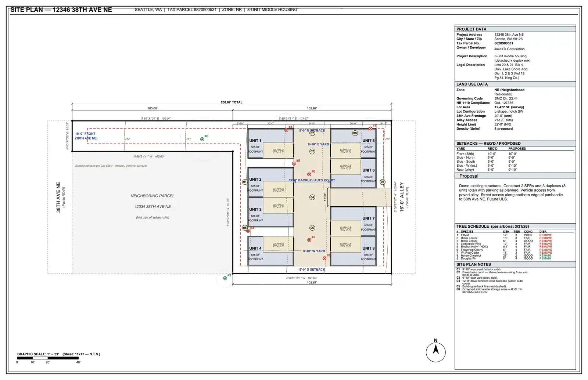Click removed tree marker #1

point(325,258)
